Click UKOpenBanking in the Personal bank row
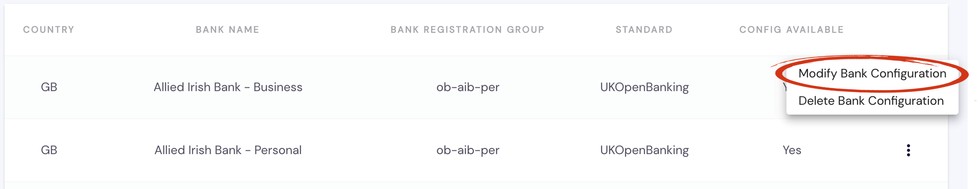Screen dimensions: 980x189 [644, 150]
